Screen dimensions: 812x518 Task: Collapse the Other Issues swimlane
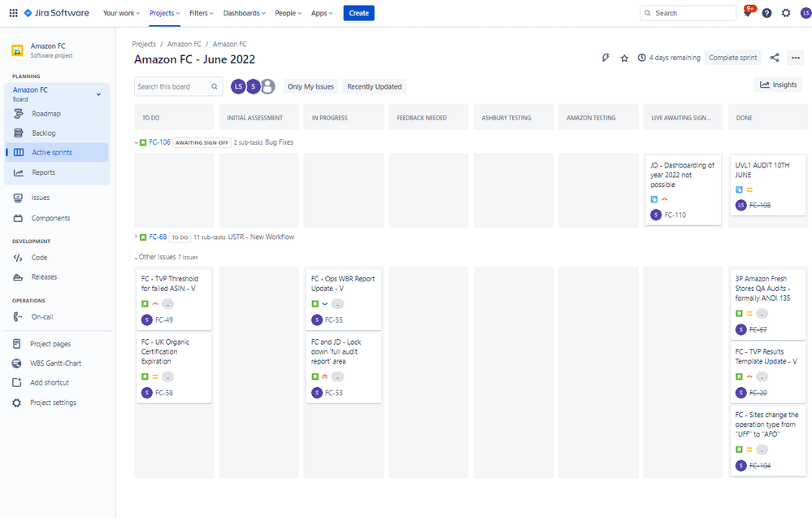(137, 258)
